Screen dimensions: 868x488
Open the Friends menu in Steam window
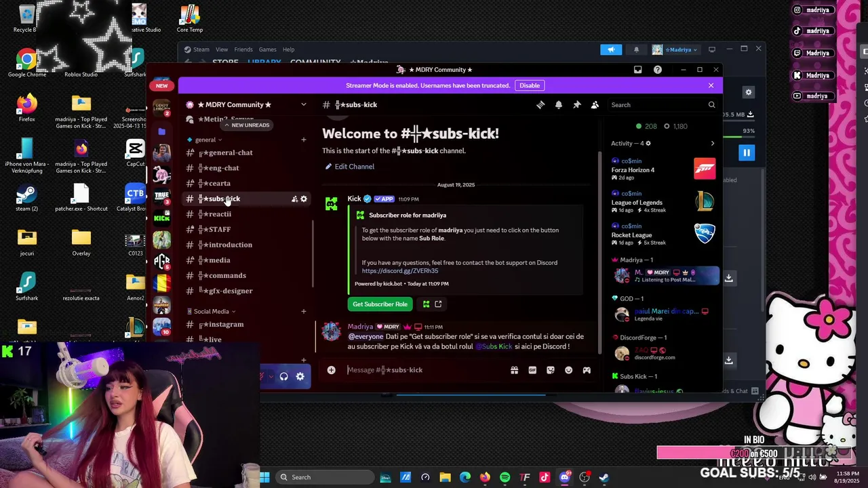[243, 49]
